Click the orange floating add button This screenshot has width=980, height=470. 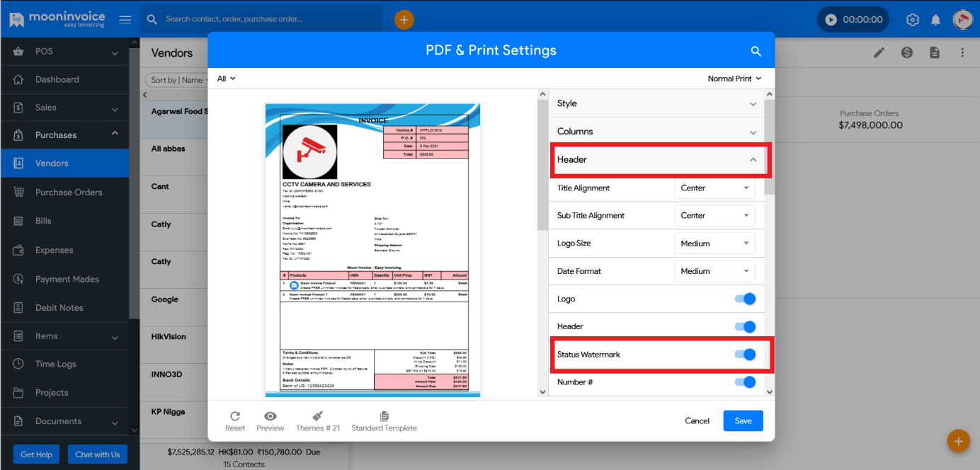[x=958, y=441]
